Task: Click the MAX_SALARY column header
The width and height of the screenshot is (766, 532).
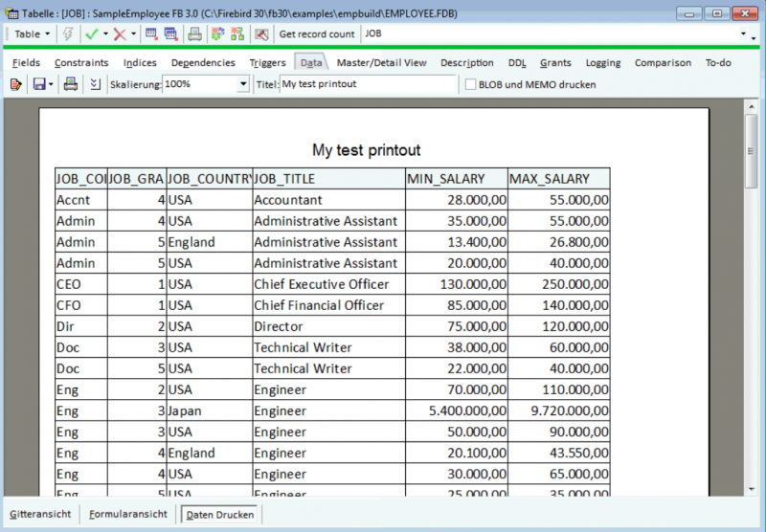Action: coord(559,179)
